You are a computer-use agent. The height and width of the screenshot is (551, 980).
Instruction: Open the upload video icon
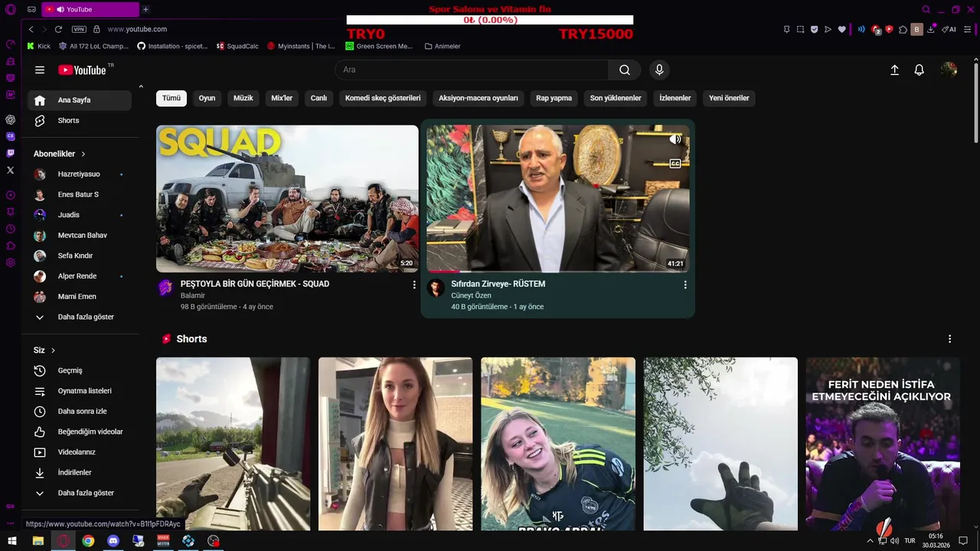(894, 70)
